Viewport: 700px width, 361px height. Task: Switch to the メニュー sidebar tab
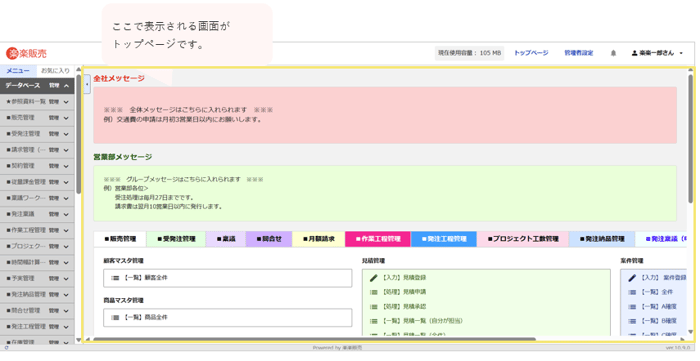point(18,71)
